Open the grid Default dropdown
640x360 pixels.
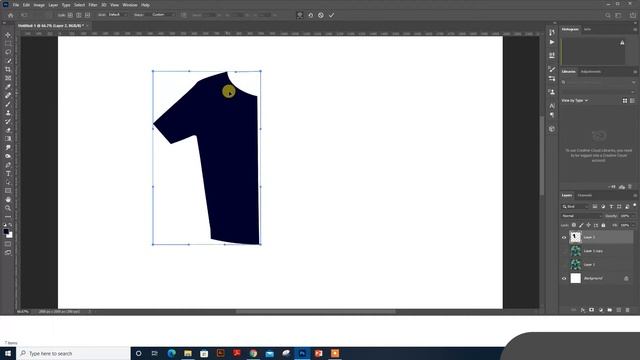pyautogui.click(x=117, y=15)
